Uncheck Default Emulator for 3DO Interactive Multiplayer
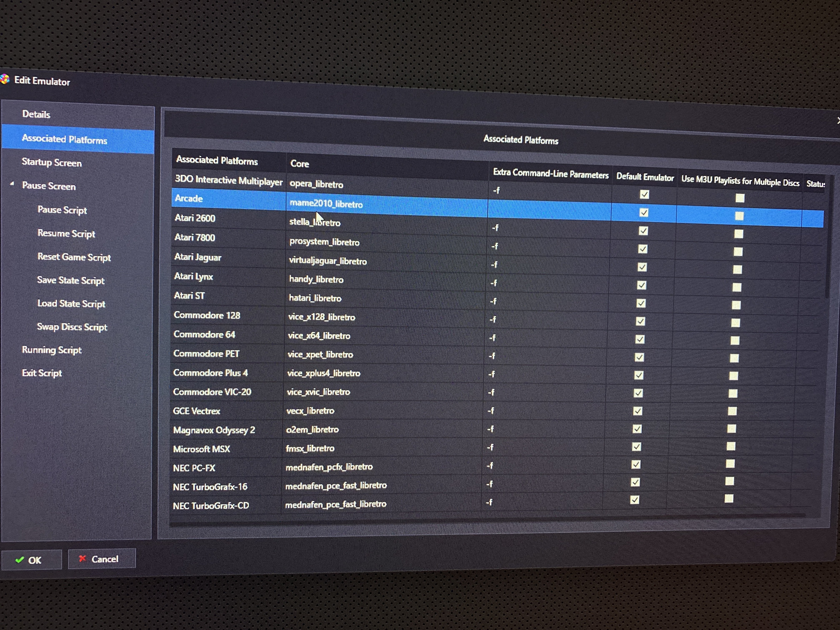 (x=644, y=194)
